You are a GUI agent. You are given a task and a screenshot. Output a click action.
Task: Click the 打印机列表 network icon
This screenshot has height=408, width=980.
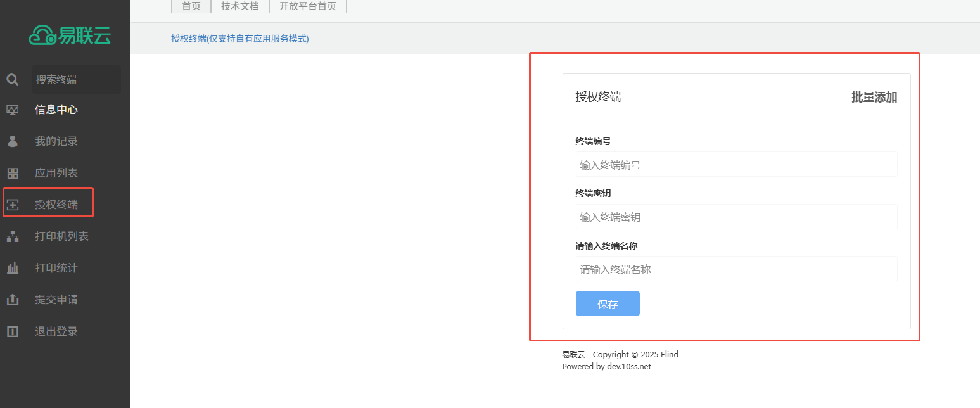click(x=13, y=236)
